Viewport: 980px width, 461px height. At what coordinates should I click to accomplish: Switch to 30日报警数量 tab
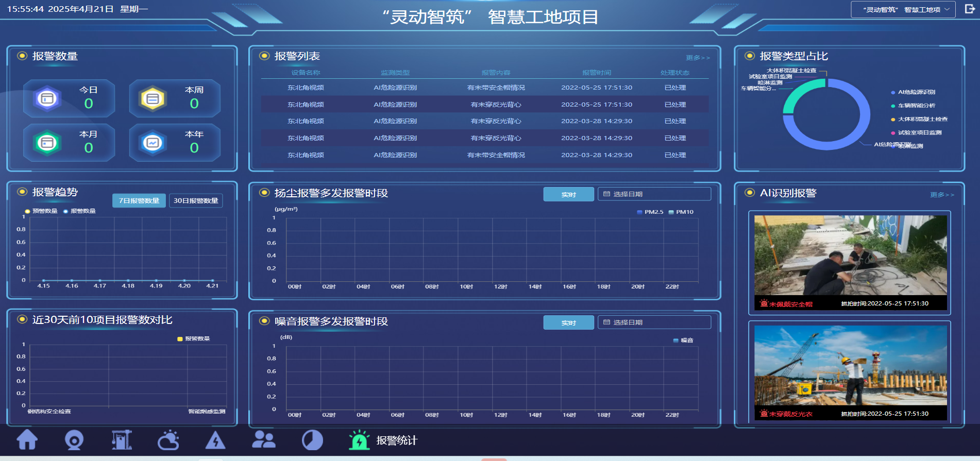(196, 200)
